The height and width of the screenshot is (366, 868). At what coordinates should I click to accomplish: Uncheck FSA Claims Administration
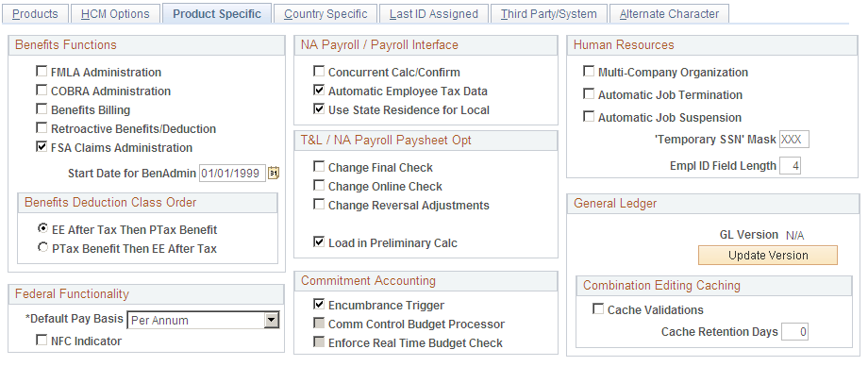pos(42,147)
